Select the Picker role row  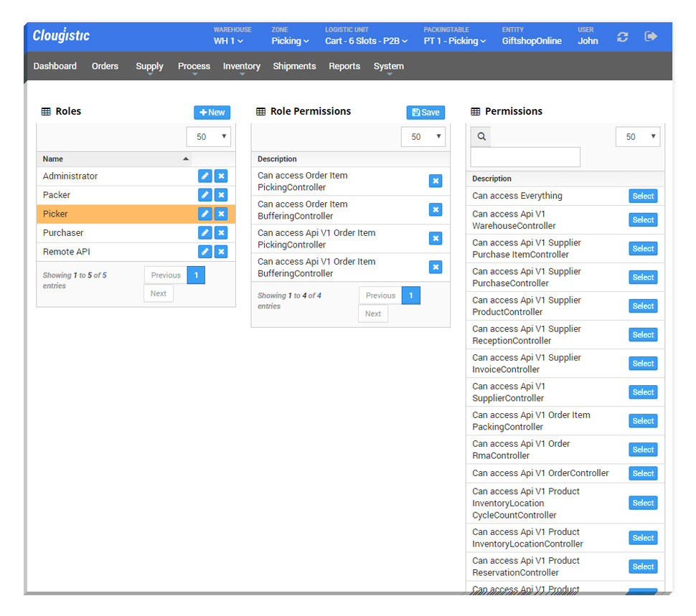click(136, 214)
